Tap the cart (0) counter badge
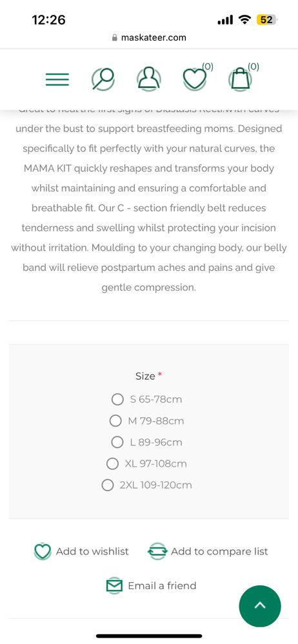 point(253,66)
